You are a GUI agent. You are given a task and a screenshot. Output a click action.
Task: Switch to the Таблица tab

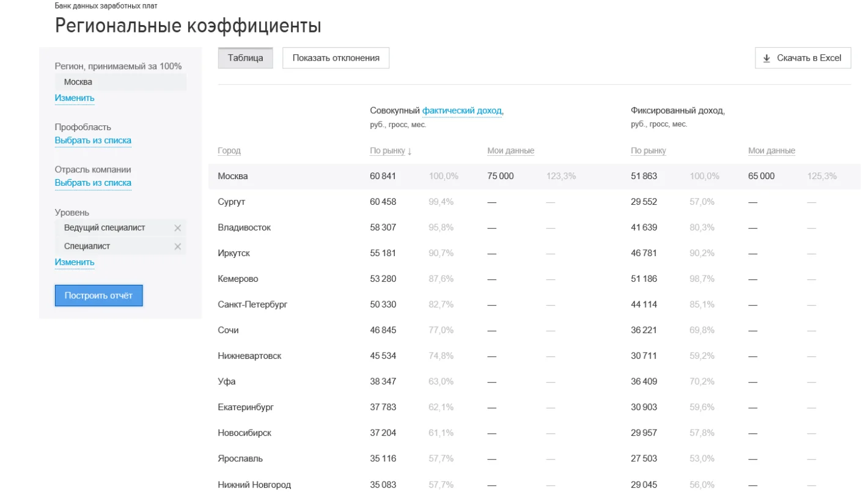coord(245,58)
